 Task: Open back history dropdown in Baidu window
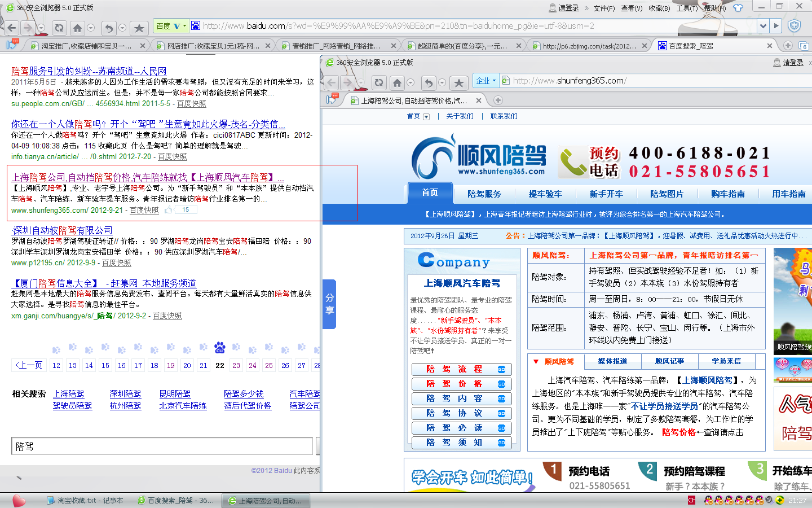(41, 27)
